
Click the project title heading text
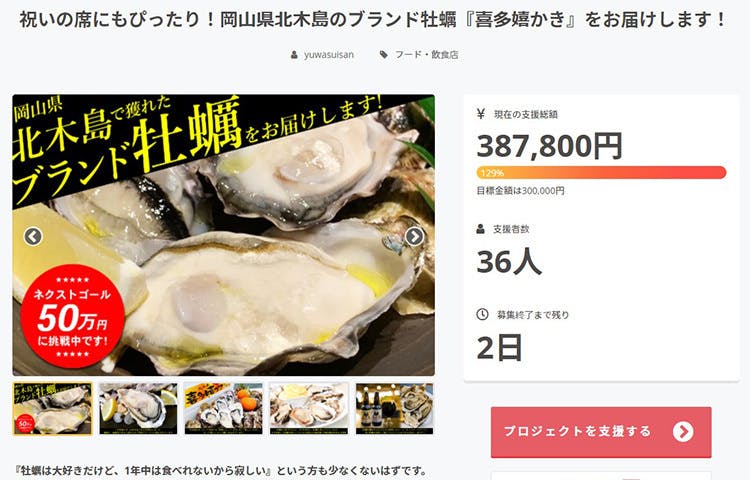pos(373,20)
